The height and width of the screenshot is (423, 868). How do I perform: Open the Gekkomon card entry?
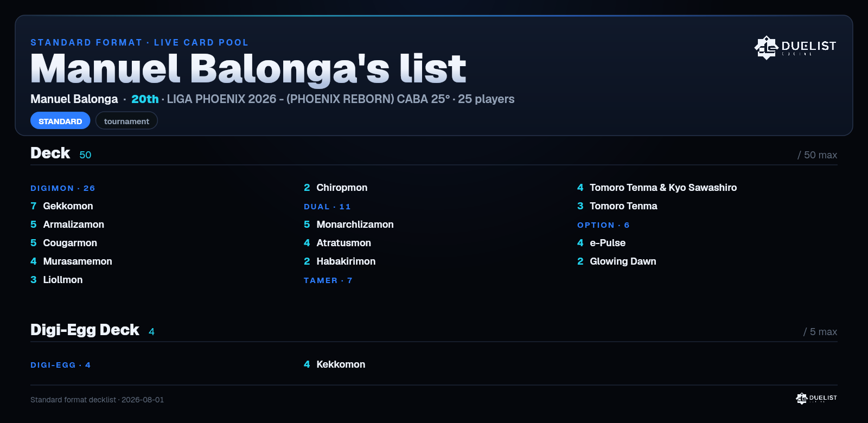62,206
